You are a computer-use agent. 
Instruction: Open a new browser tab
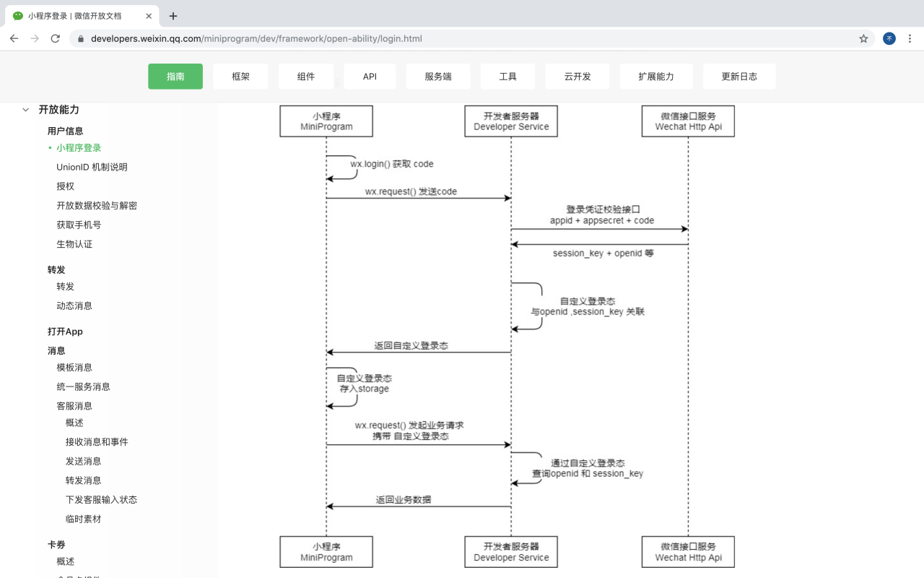tap(173, 16)
